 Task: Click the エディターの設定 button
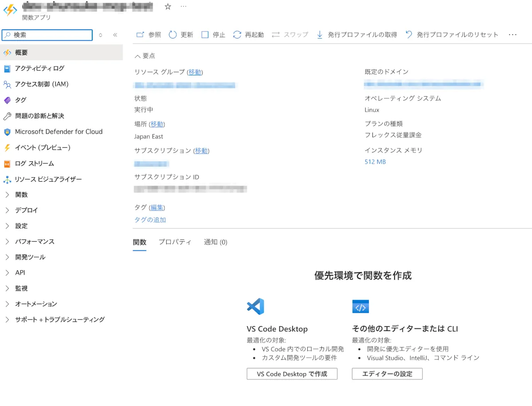387,374
